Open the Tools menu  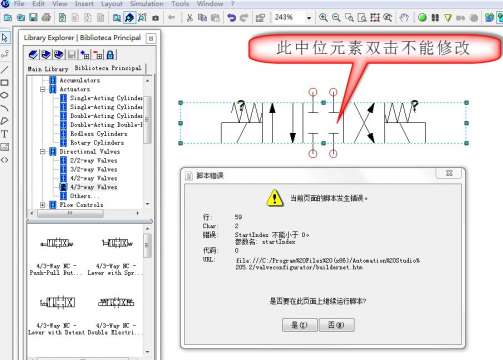[x=180, y=4]
